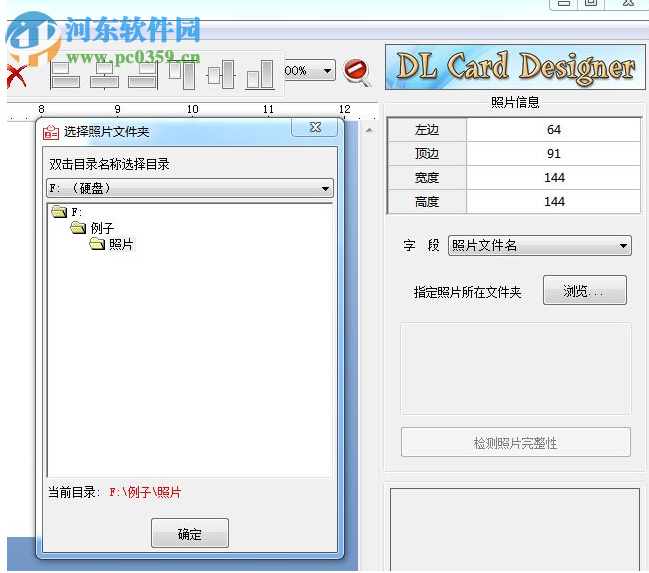Select the 例子 folder in tree
Viewport: 649px width, 573px height.
[92, 228]
